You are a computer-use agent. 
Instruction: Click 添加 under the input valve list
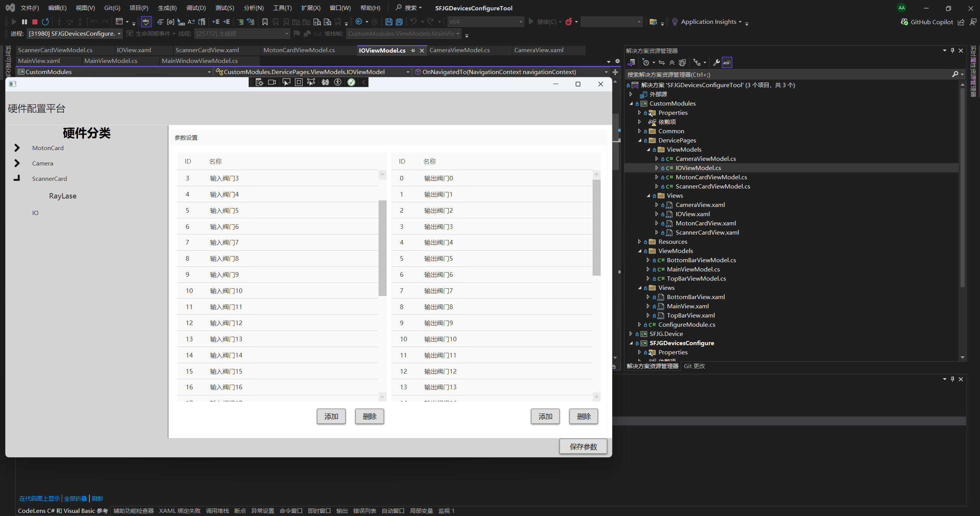click(331, 417)
